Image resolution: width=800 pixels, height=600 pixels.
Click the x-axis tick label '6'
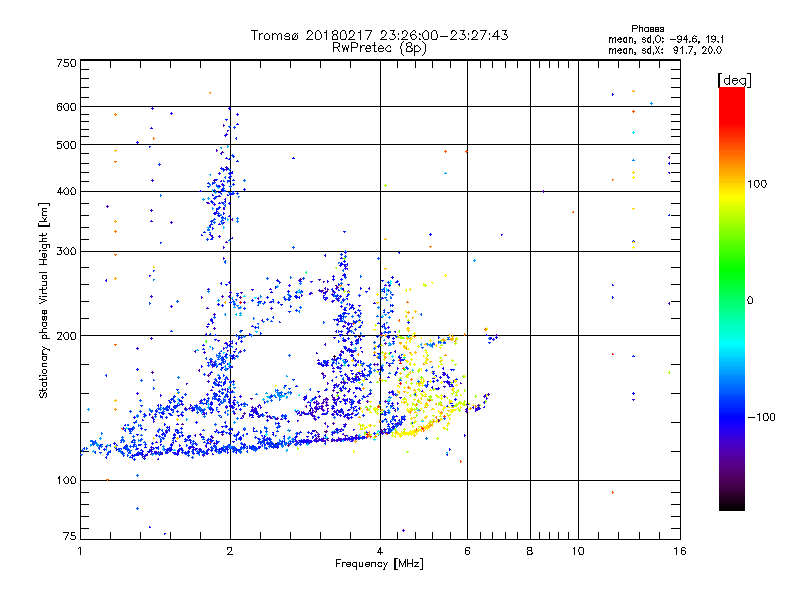pyautogui.click(x=467, y=551)
